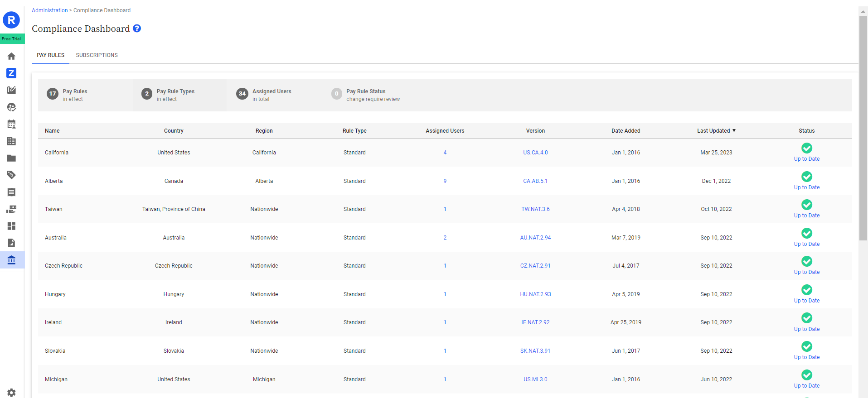Viewport: 868px width, 398px height.
Task: Click the Free Trial badge
Action: point(12,39)
